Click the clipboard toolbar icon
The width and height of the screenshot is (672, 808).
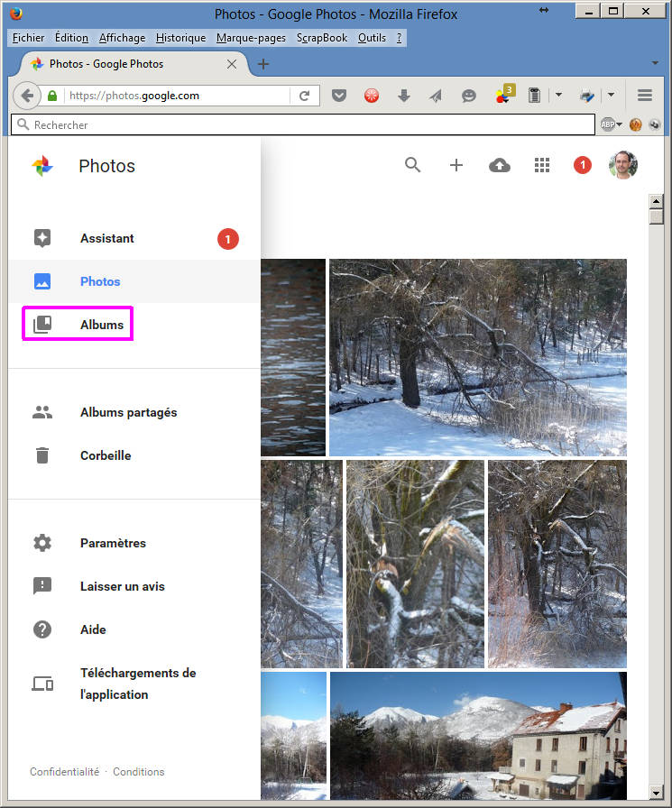pos(534,96)
